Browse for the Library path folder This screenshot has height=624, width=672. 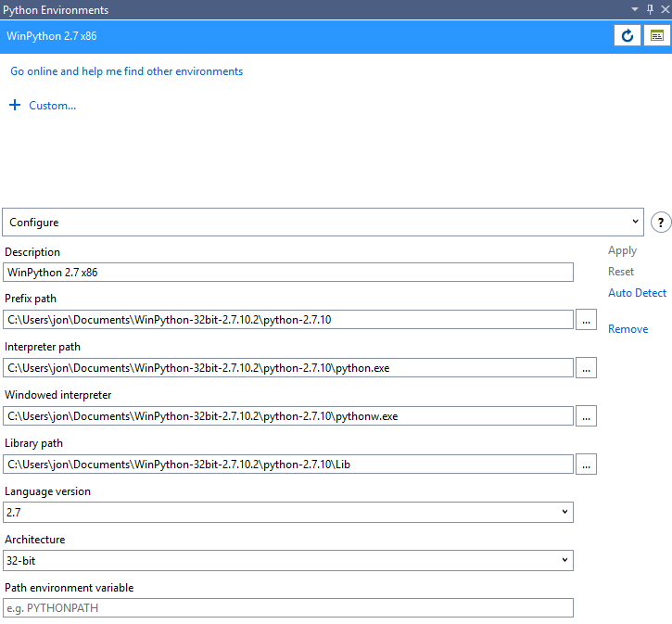click(x=586, y=465)
